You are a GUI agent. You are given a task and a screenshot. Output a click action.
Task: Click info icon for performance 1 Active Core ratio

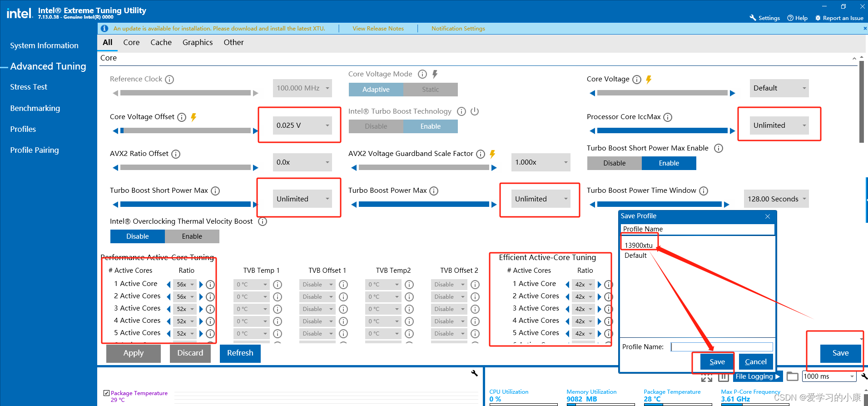click(210, 285)
